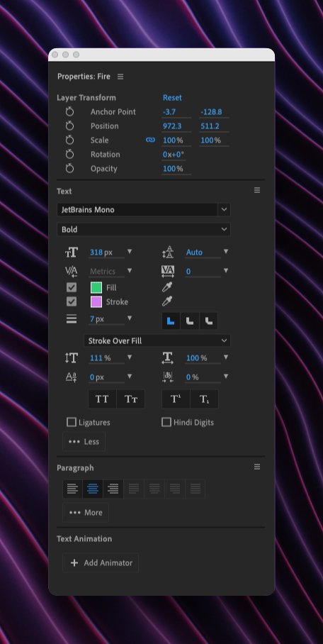Toggle All Caps style
323x644 pixels.
point(102,399)
